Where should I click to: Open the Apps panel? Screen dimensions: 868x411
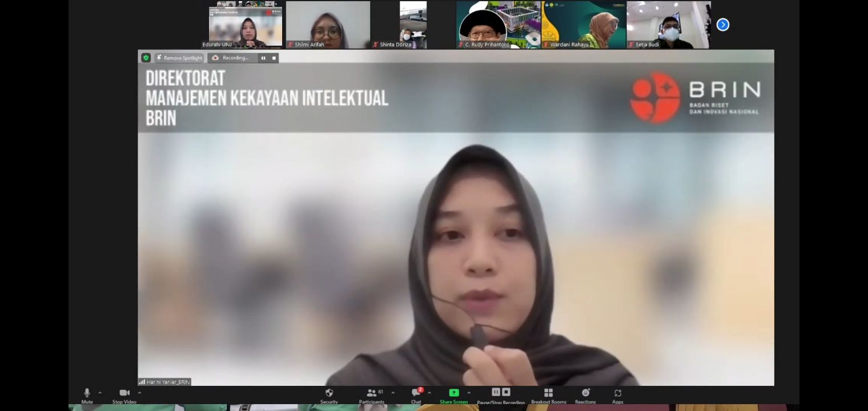click(x=617, y=393)
